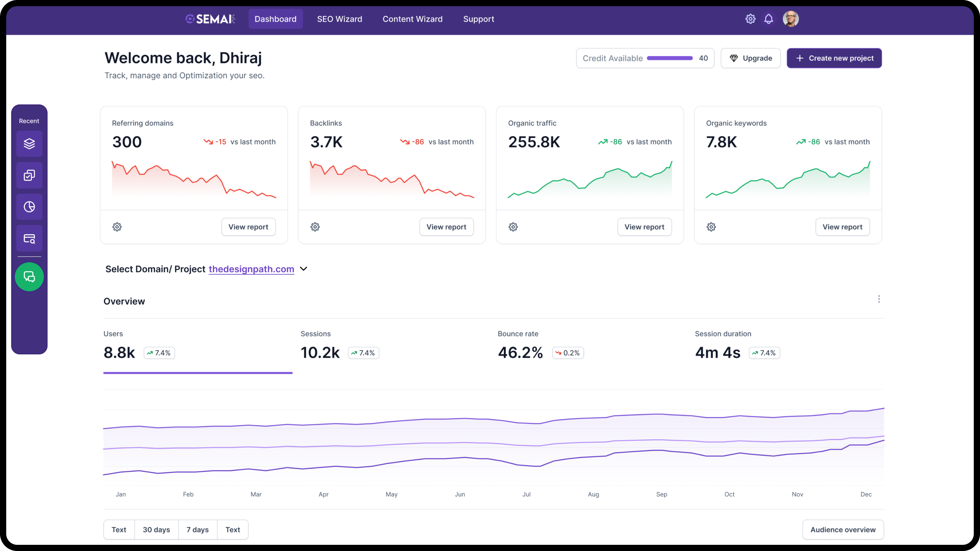Open the Overview three-dot options menu
The width and height of the screenshot is (980, 551).
pyautogui.click(x=879, y=299)
